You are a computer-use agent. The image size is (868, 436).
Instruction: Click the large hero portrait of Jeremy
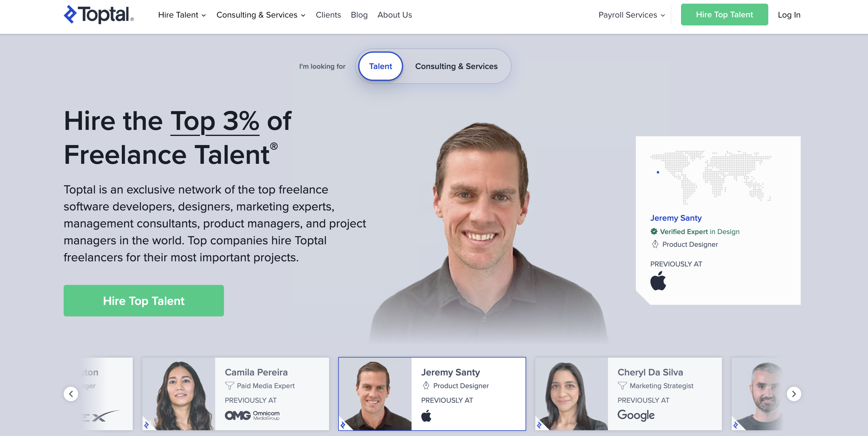[488, 232]
